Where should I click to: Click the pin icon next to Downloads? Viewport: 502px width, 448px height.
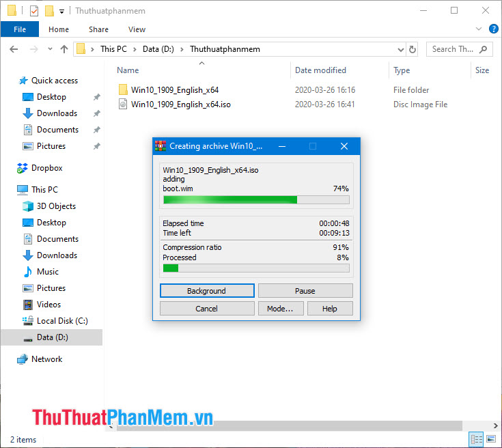(97, 113)
